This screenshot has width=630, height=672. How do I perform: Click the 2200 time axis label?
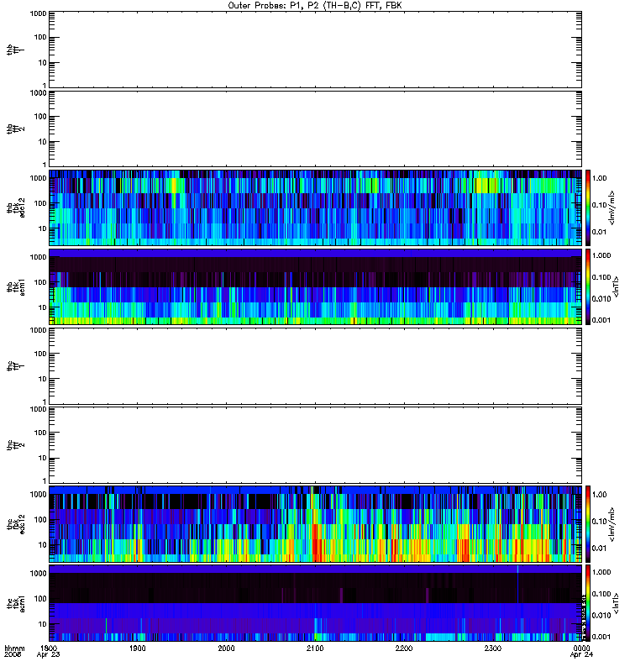[x=404, y=648]
